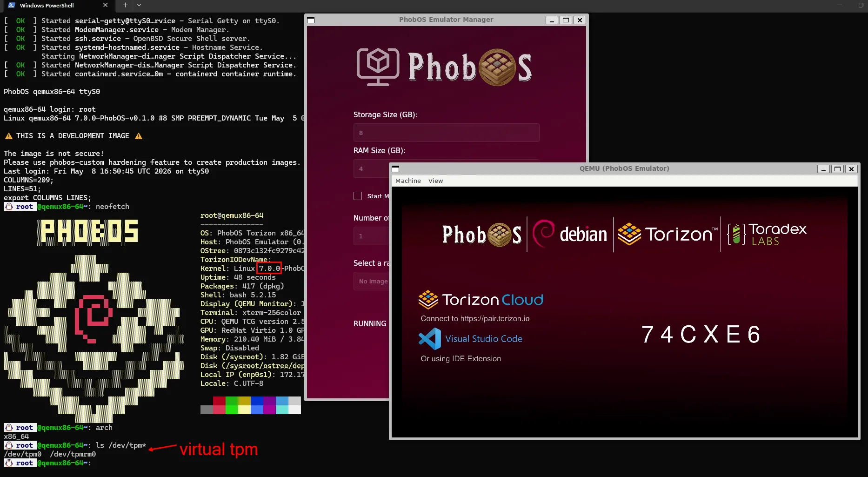Click the penguin icon on the neofetch prompt
868x477 pixels.
click(9, 207)
